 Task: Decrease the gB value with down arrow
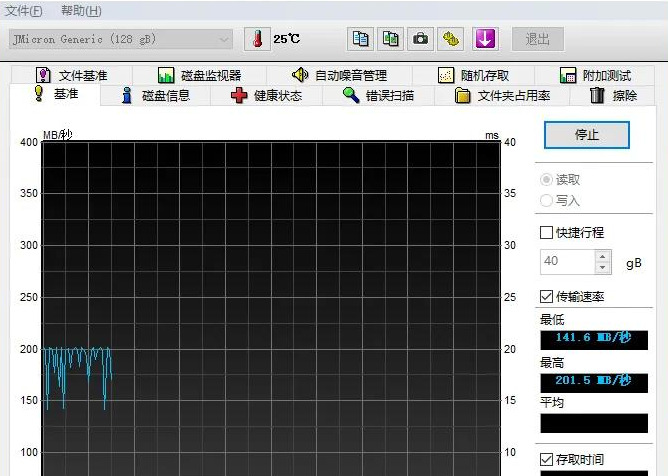(602, 268)
